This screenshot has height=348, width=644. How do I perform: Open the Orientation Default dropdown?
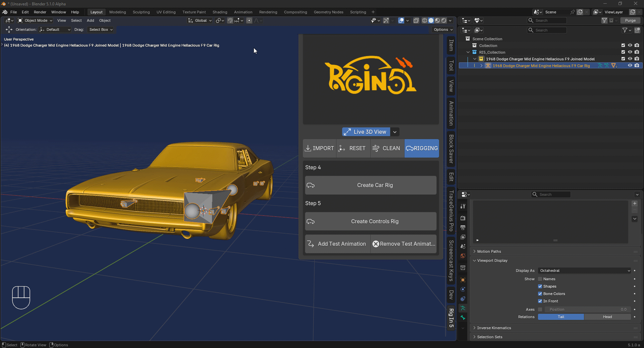tap(55, 30)
